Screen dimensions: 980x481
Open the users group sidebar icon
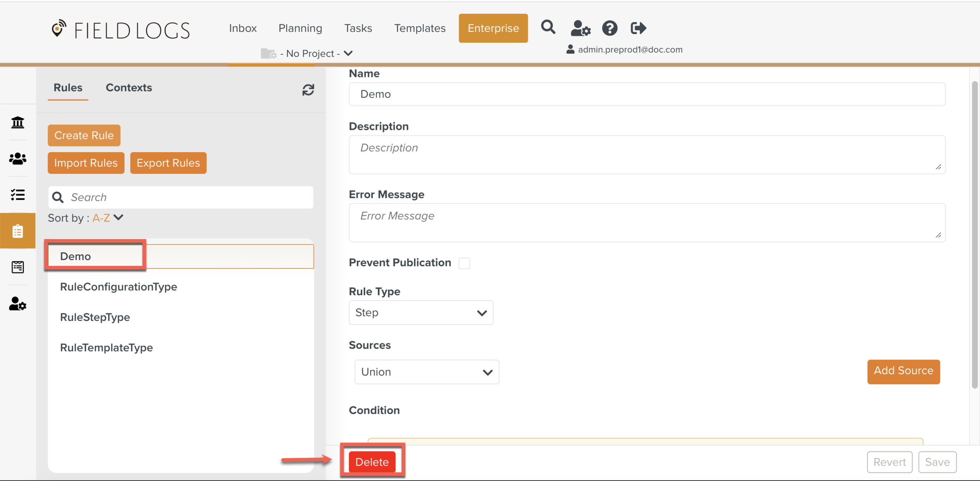(x=18, y=159)
